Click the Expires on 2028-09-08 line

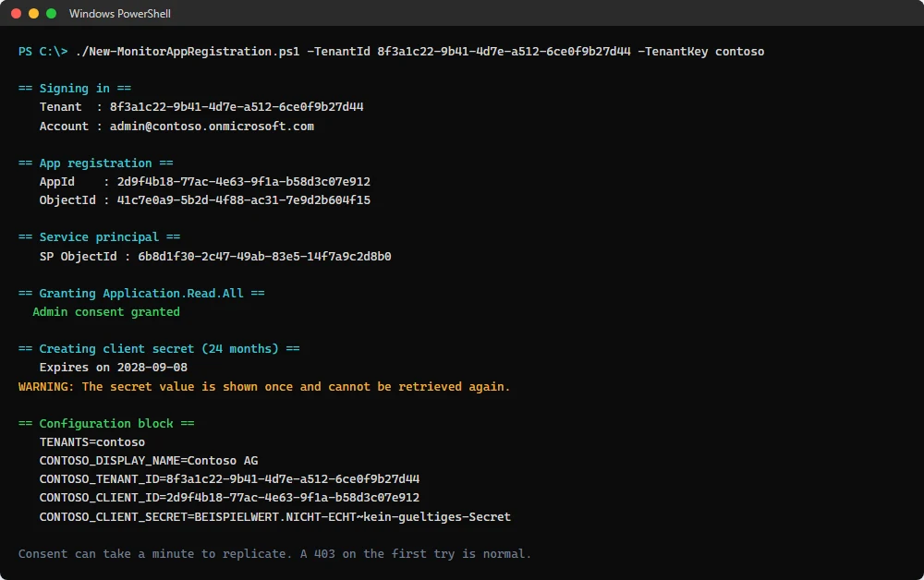pos(113,368)
